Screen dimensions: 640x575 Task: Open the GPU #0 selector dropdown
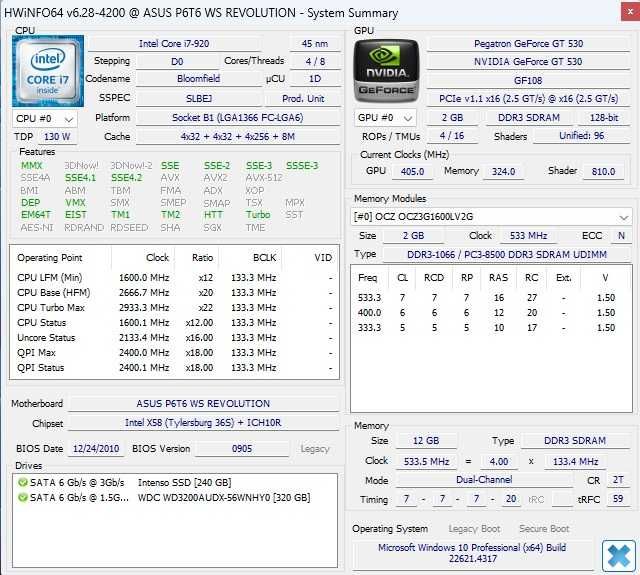[385, 118]
